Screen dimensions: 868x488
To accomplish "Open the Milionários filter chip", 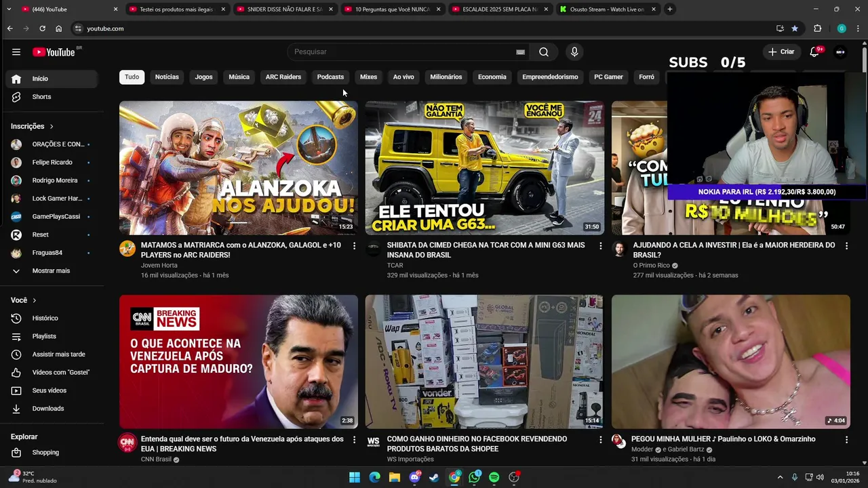I will click(446, 77).
